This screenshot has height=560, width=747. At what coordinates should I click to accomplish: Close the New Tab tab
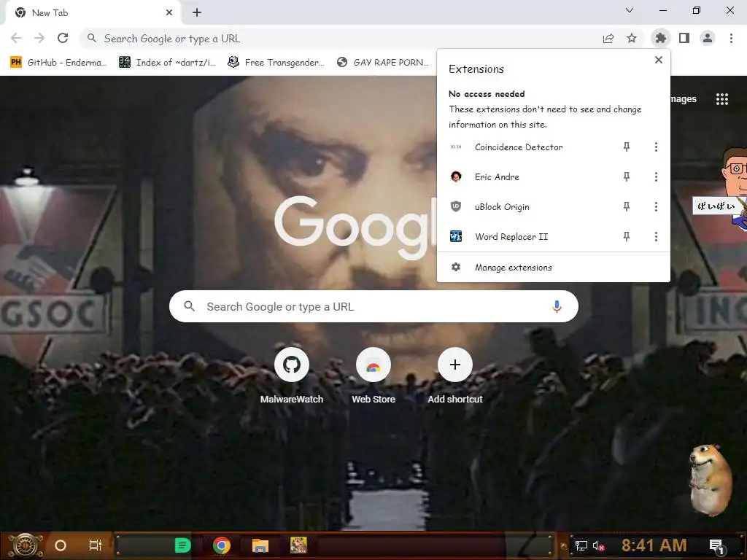[x=169, y=13]
